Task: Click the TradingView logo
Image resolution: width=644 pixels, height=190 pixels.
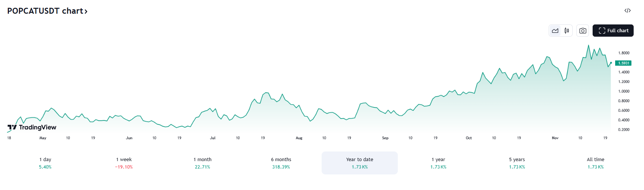Action: [x=32, y=127]
